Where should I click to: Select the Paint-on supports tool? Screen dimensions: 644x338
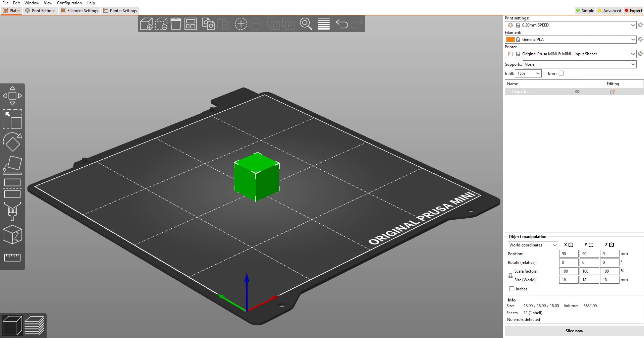tap(12, 211)
